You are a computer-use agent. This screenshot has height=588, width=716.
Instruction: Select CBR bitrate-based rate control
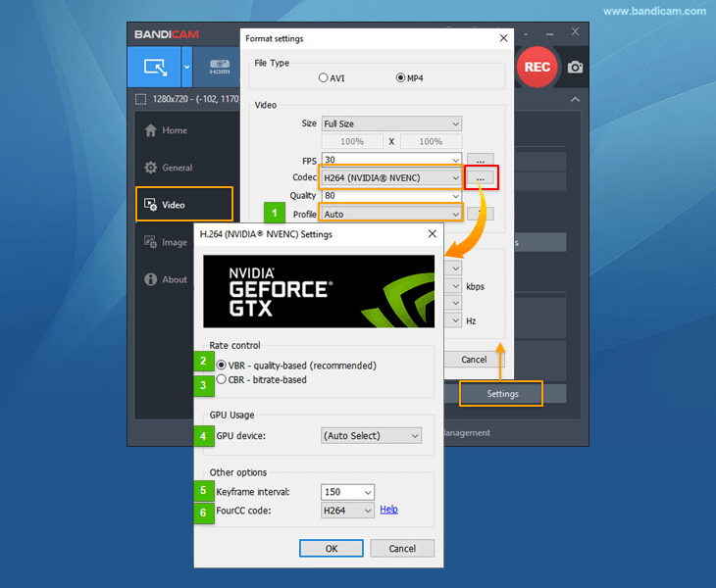(221, 379)
